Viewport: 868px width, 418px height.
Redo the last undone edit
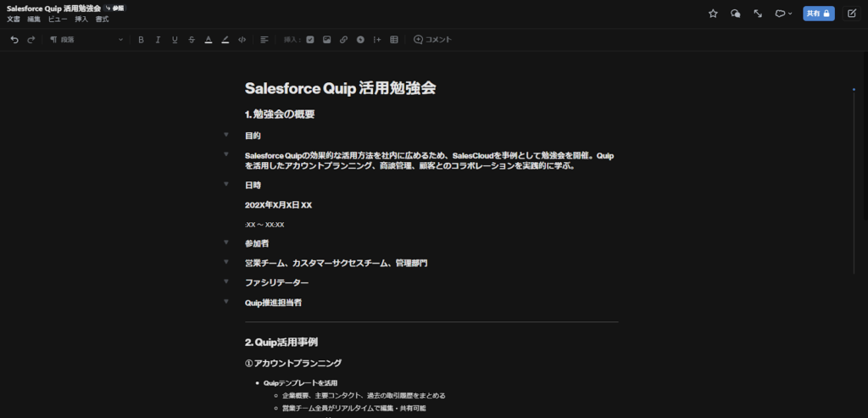click(31, 40)
